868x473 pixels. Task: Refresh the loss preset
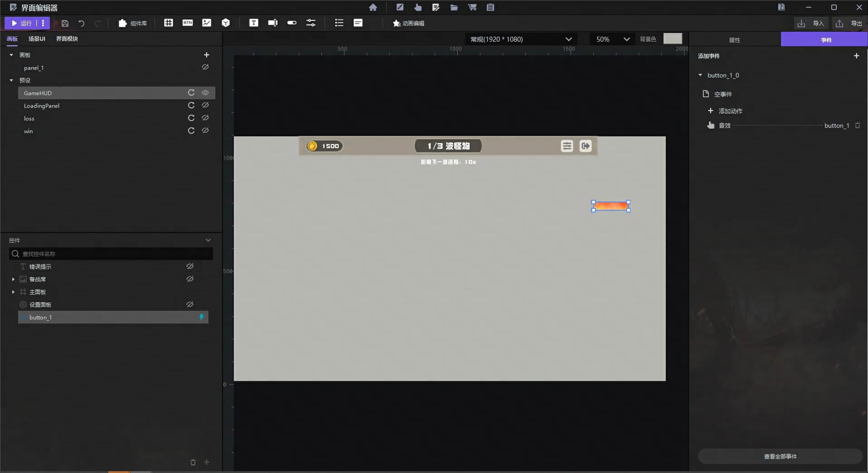191,118
